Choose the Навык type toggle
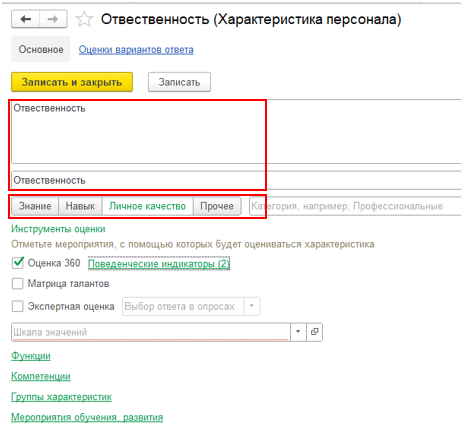461x441 pixels. pos(80,206)
